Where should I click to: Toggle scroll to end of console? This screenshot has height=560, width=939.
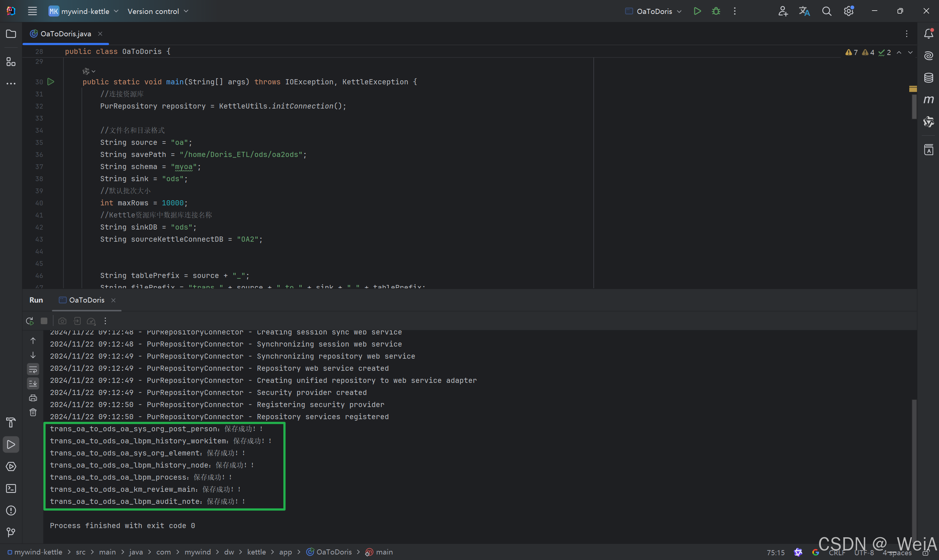[x=33, y=383]
